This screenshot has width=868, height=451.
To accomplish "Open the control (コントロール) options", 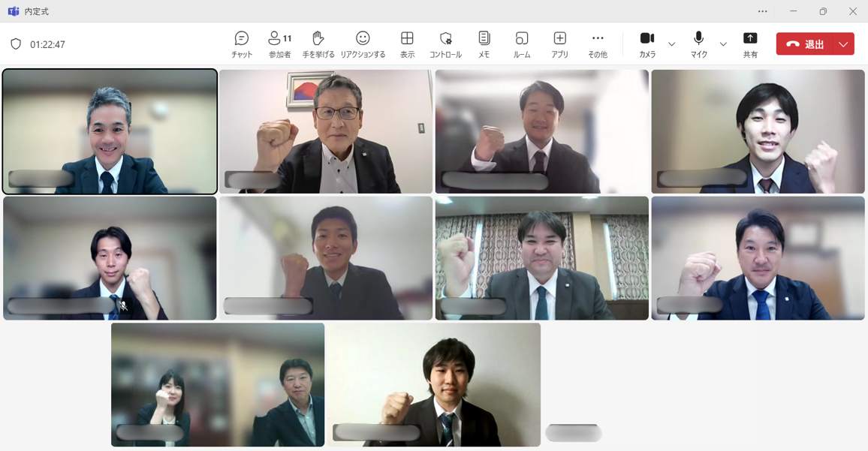I will click(x=445, y=44).
